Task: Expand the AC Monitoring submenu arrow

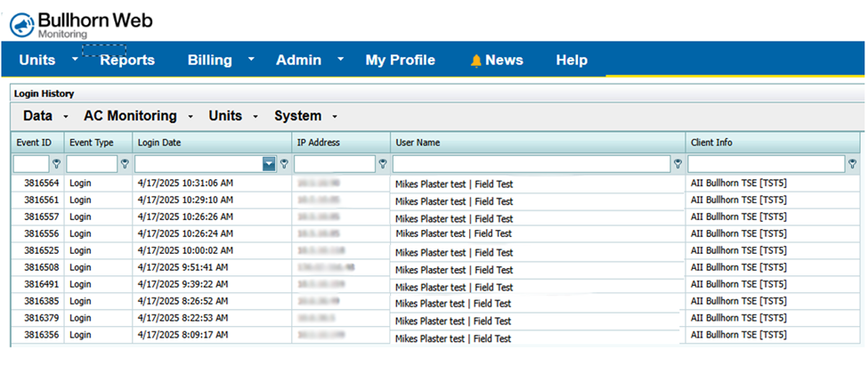Action: (191, 117)
